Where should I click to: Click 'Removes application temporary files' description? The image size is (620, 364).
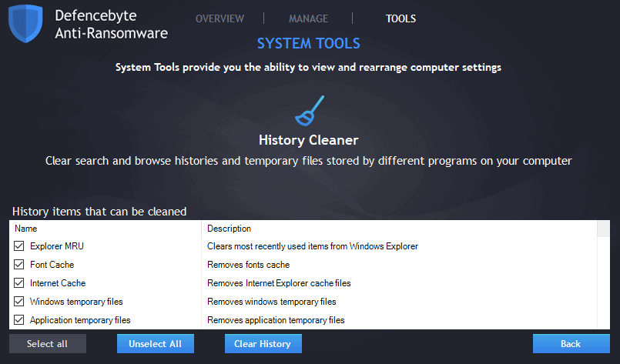click(x=276, y=320)
